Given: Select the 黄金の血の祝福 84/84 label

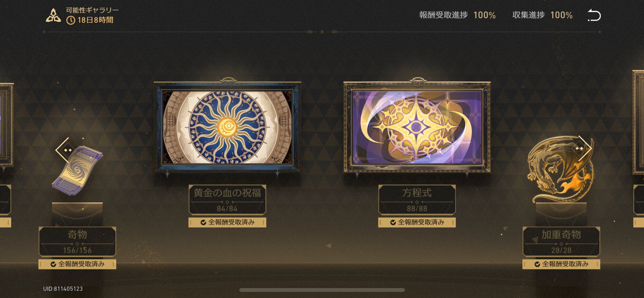Looking at the screenshot, I should tap(227, 200).
